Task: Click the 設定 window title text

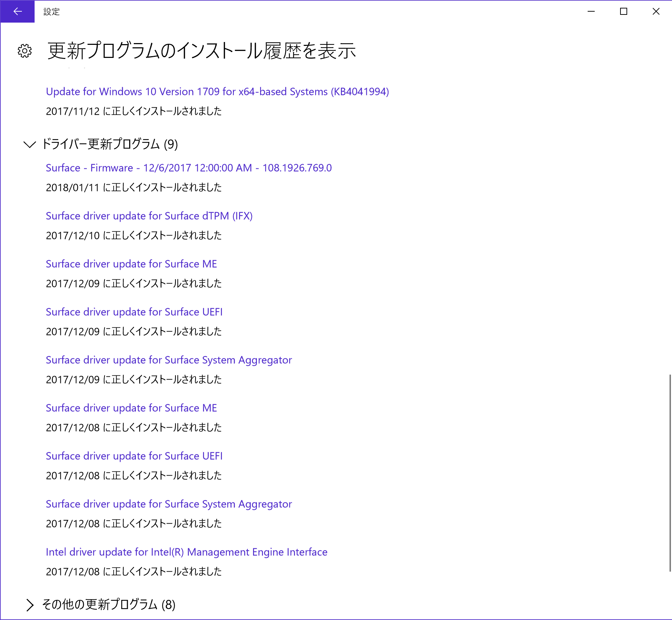Action: 52,12
